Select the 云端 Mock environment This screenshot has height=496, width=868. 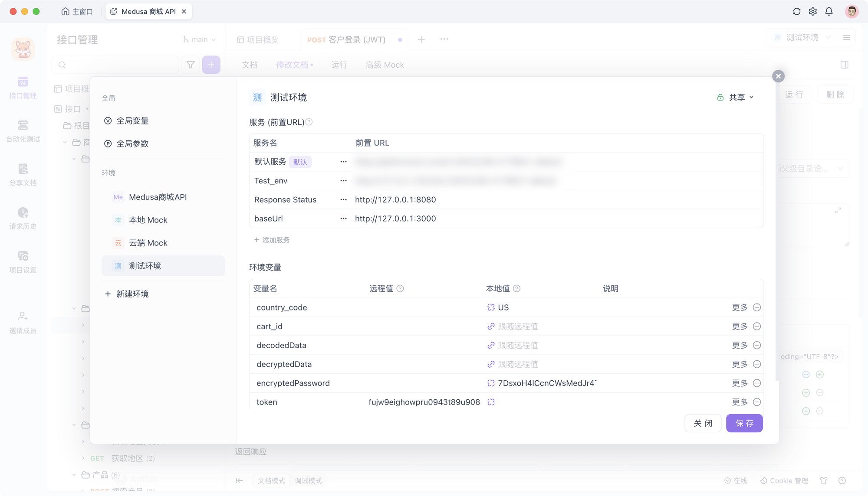pos(163,243)
